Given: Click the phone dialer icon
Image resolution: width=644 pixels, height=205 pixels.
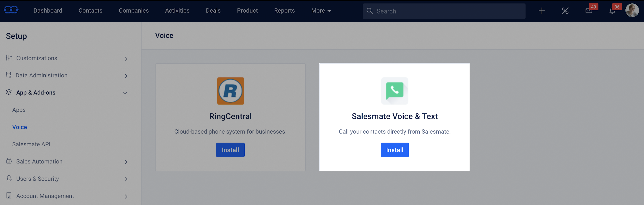Looking at the screenshot, I should coord(565,11).
